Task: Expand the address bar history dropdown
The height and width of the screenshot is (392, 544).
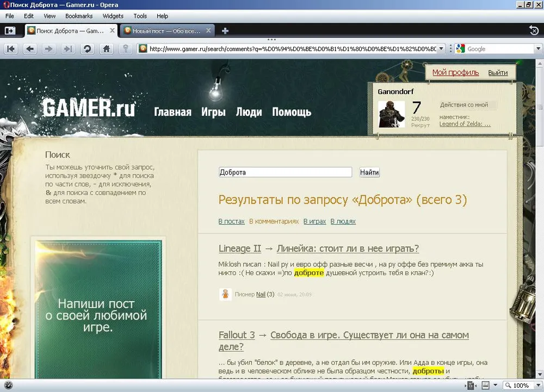Action: point(441,48)
